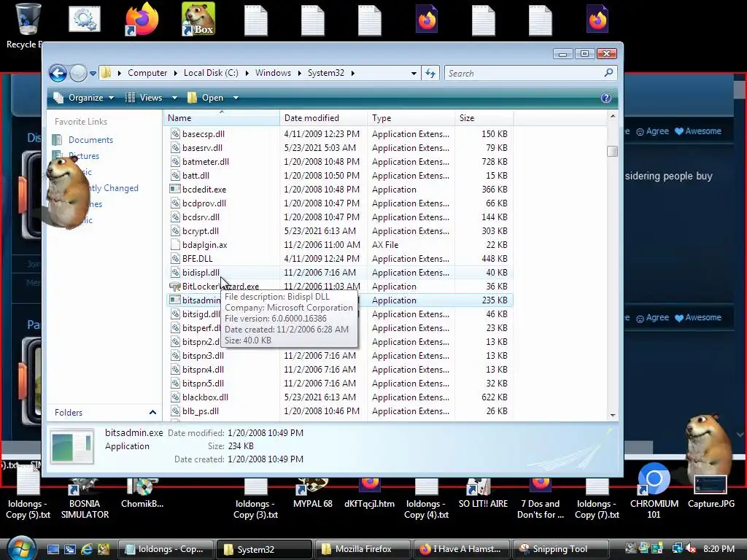Screen dimensions: 747x560
Task: Click the Open toolbar button
Action: [x=206, y=98]
